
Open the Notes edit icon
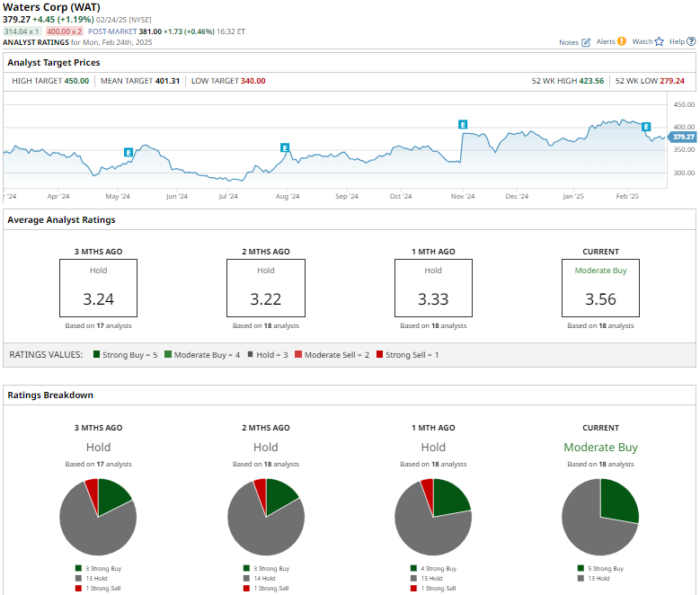coord(587,42)
